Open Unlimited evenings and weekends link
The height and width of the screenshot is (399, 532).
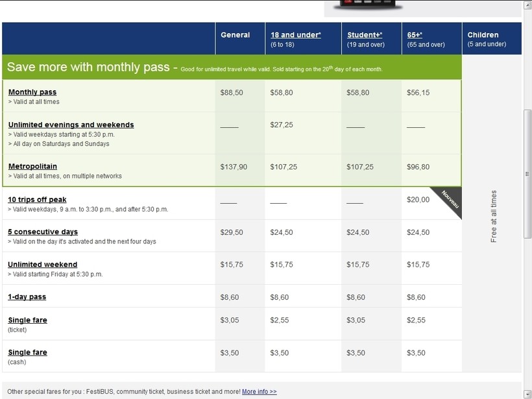71,125
